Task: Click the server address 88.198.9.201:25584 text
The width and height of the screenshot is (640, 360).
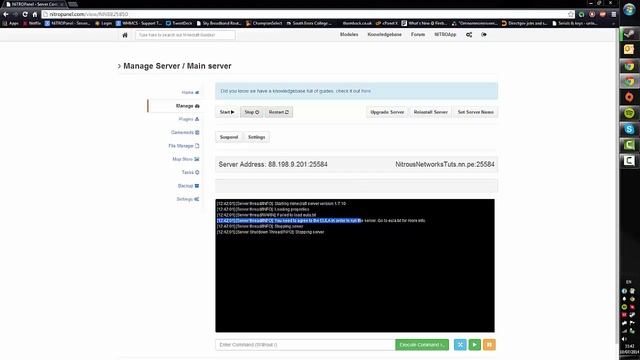Action: coord(298,164)
